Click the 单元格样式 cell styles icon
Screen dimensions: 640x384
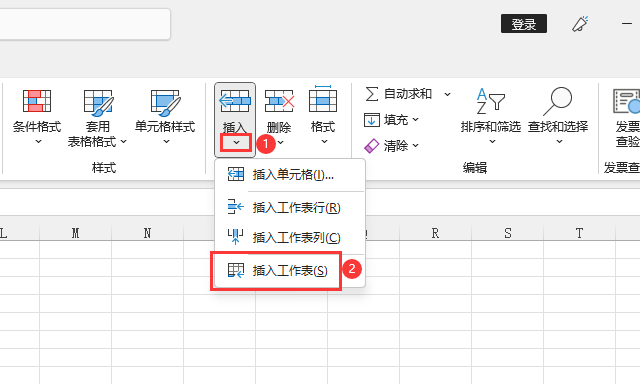[165, 102]
